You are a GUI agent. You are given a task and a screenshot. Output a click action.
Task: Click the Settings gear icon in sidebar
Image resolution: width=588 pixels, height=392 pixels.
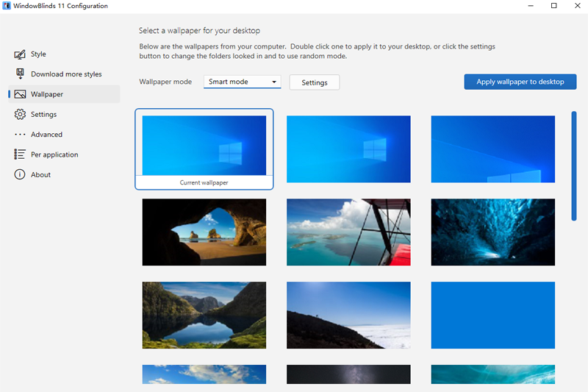coord(20,115)
